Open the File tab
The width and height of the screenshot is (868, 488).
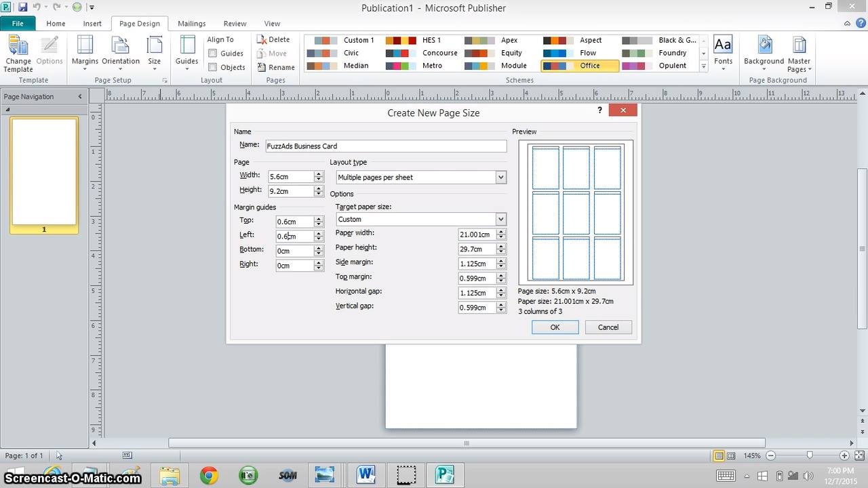(x=17, y=24)
